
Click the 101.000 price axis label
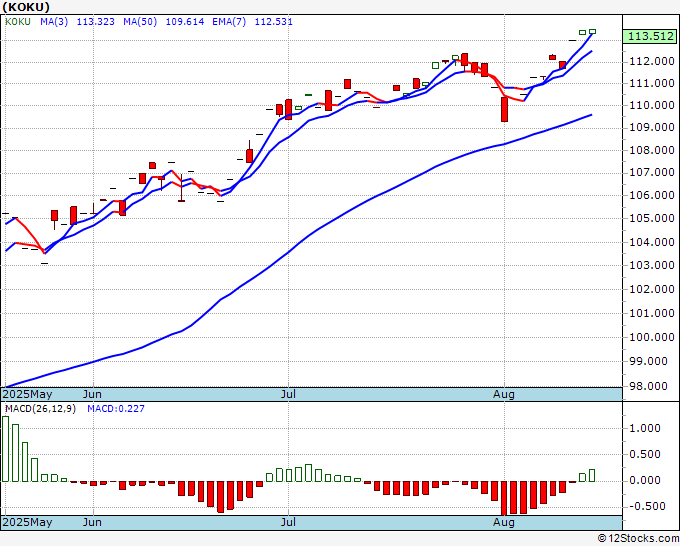(652, 313)
